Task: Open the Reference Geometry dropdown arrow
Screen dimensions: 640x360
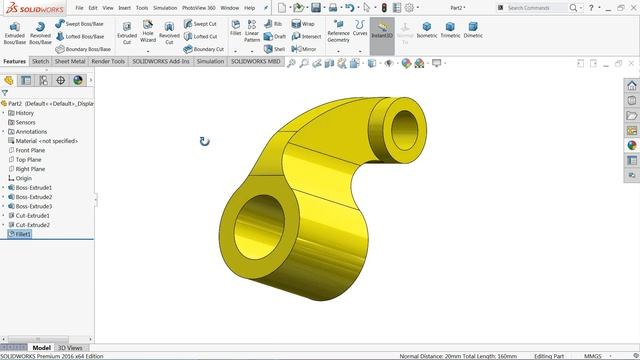Action: click(338, 51)
